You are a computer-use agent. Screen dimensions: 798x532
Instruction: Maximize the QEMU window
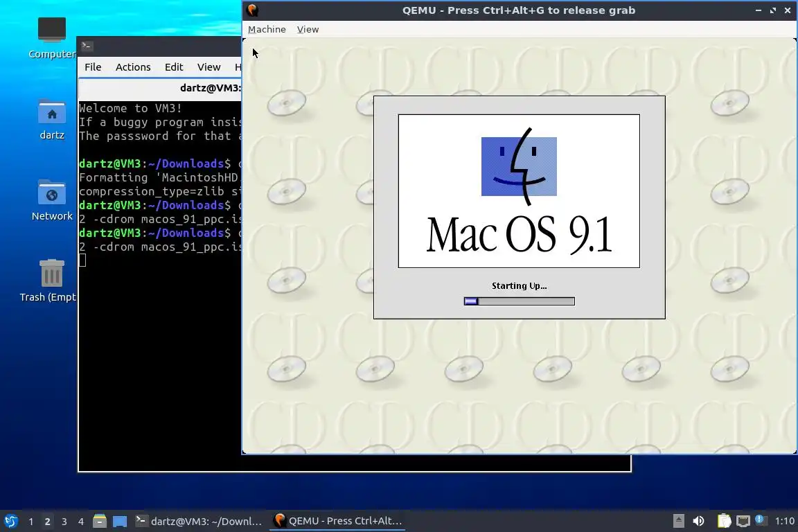[x=773, y=10]
